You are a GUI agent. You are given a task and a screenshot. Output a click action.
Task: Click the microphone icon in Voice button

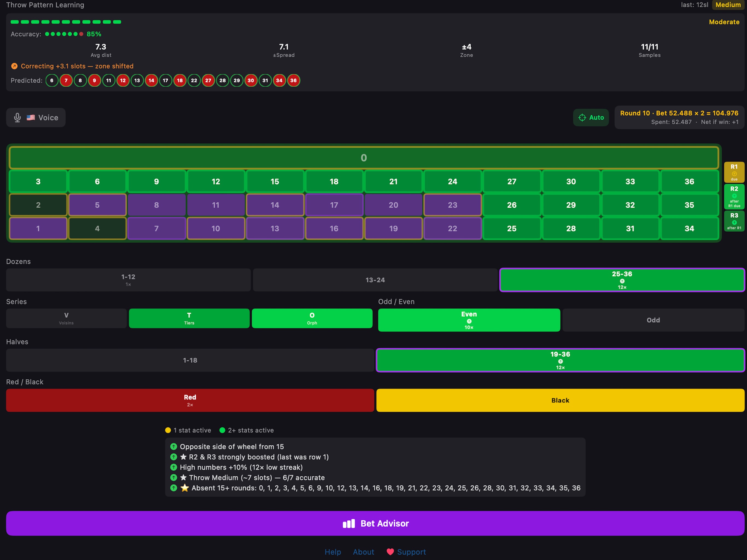[17, 118]
